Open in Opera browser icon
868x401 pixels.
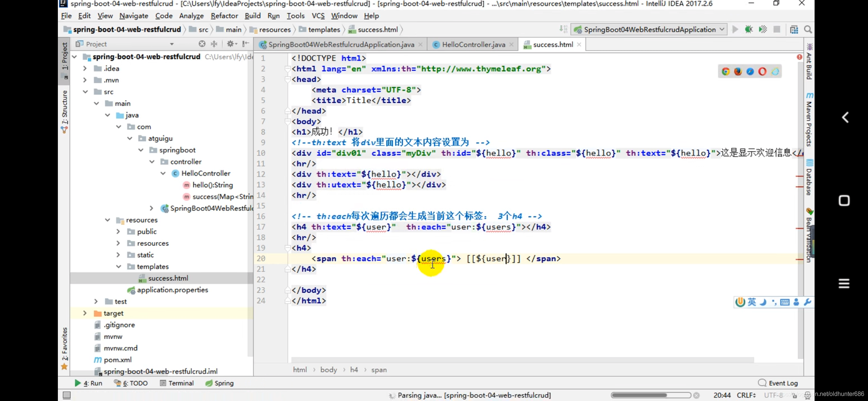point(762,72)
